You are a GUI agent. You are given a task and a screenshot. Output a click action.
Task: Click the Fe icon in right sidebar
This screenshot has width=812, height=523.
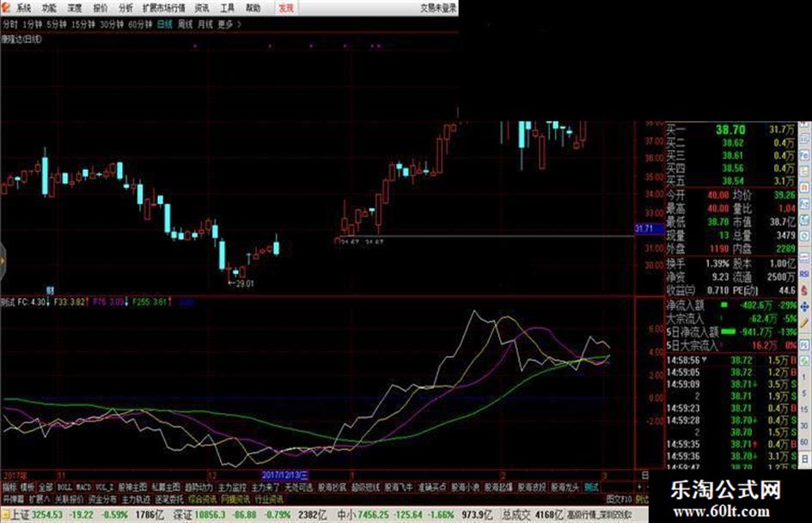(804, 155)
